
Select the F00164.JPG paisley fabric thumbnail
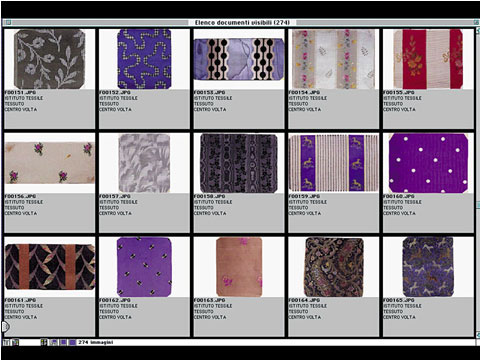334,267
